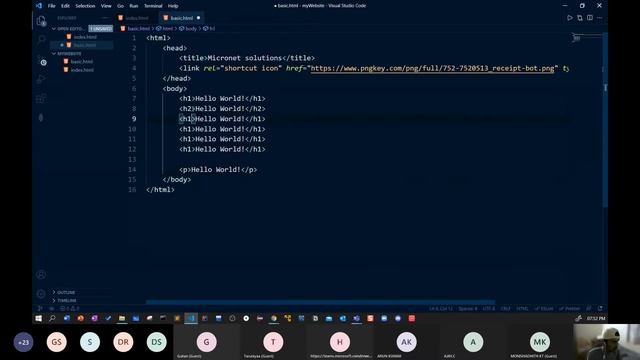Split the editor to the right

[590, 18]
